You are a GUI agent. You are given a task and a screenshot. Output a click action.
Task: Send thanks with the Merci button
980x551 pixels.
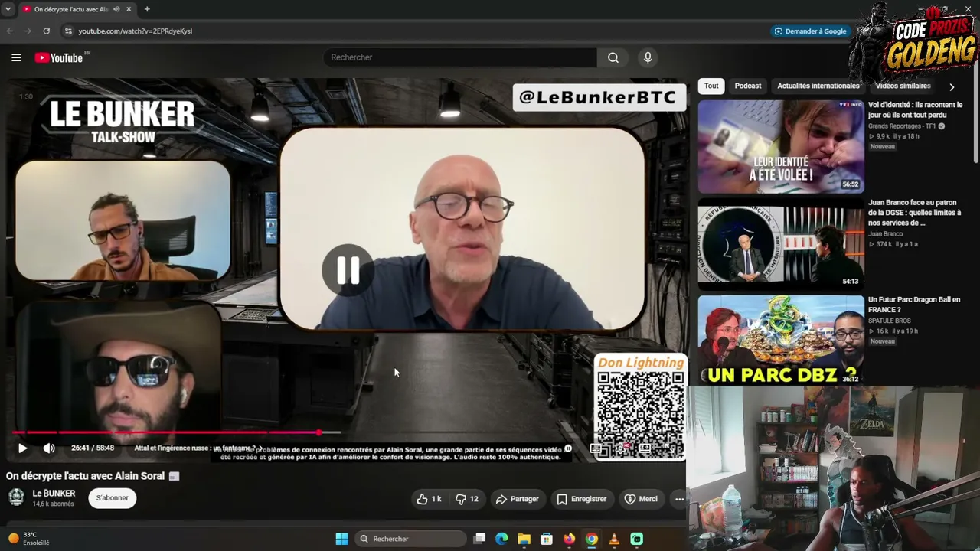(641, 499)
